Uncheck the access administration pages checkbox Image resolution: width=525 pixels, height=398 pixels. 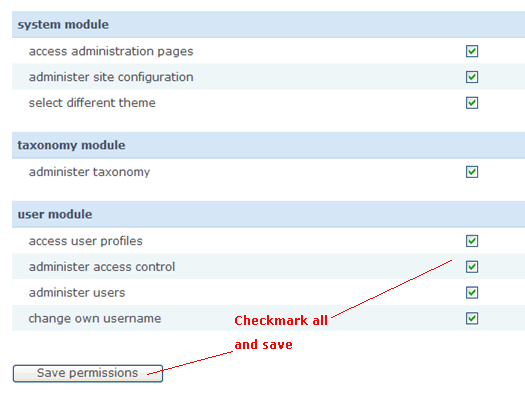(472, 51)
